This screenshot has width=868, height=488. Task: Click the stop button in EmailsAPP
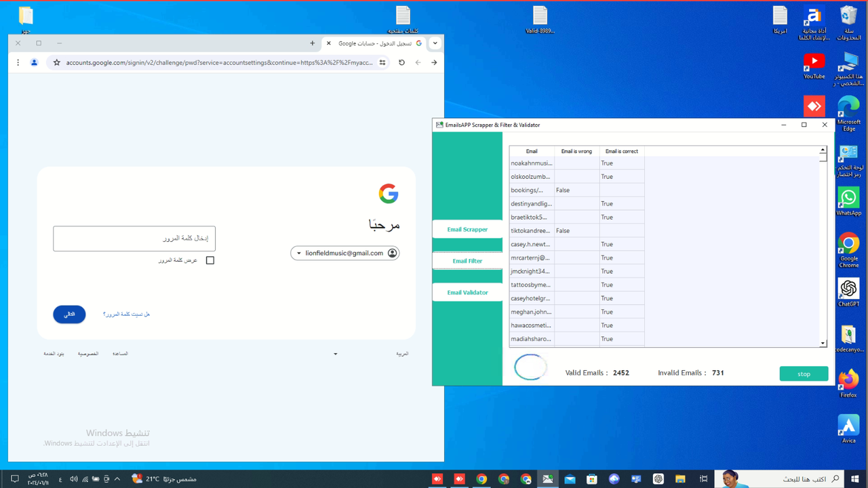tap(804, 374)
